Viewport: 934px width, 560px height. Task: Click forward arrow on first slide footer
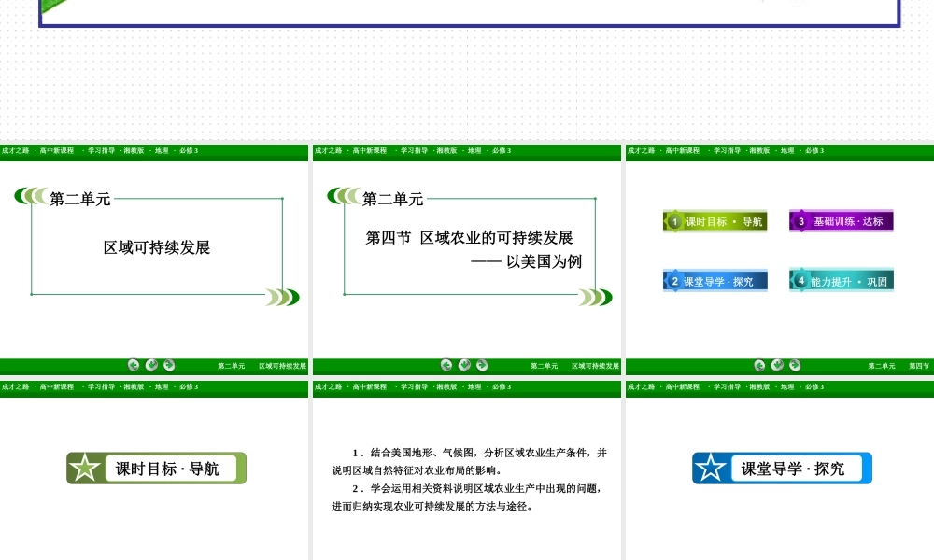point(169,365)
